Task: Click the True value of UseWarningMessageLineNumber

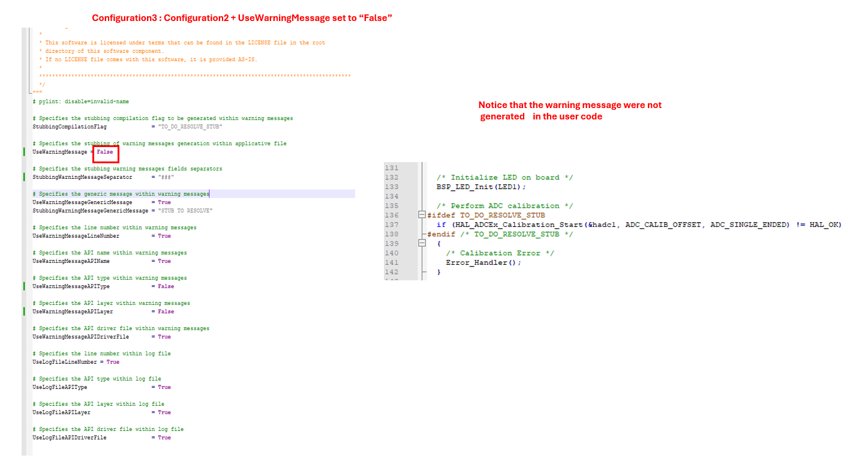Action: [x=164, y=237]
